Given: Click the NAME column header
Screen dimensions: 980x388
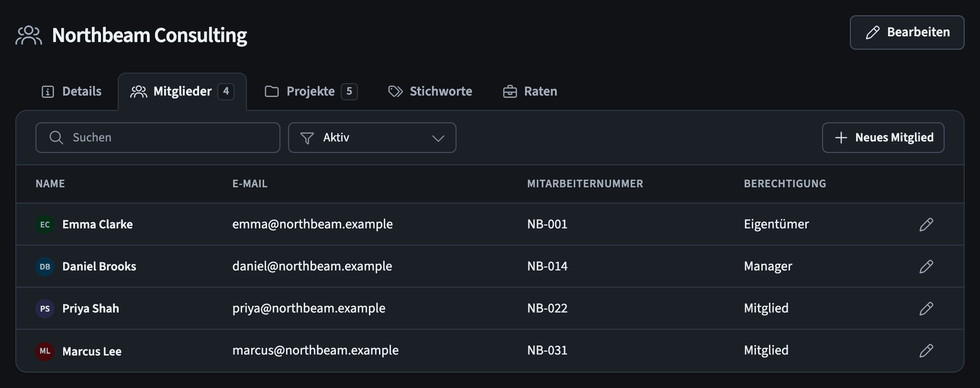Looking at the screenshot, I should tap(50, 184).
